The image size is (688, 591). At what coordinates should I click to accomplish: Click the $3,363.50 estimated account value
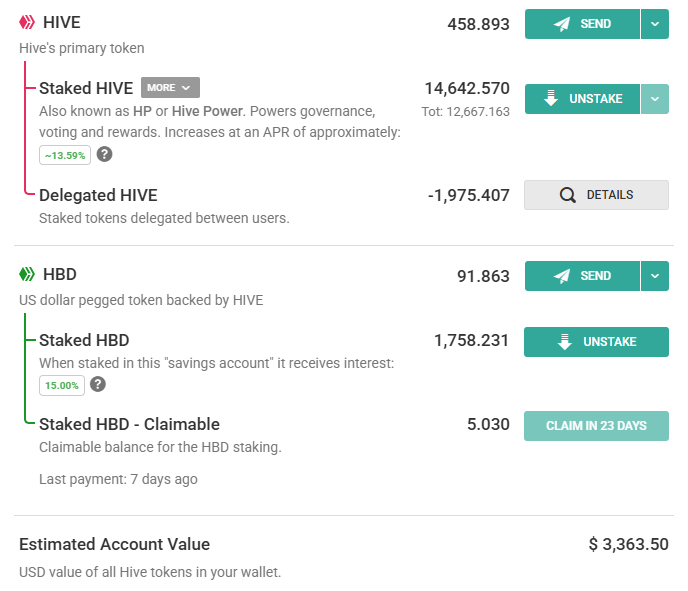point(627,544)
